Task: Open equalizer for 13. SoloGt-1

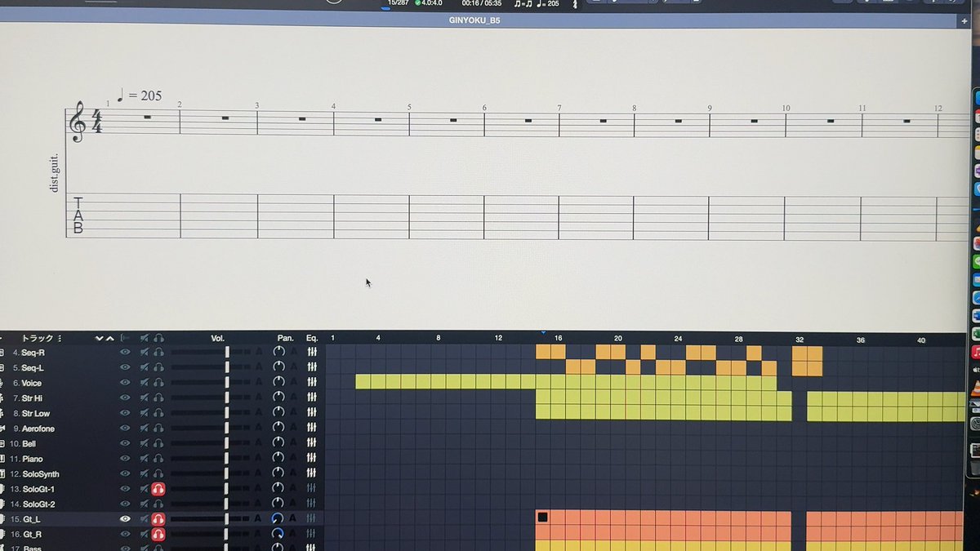Action: point(311,489)
